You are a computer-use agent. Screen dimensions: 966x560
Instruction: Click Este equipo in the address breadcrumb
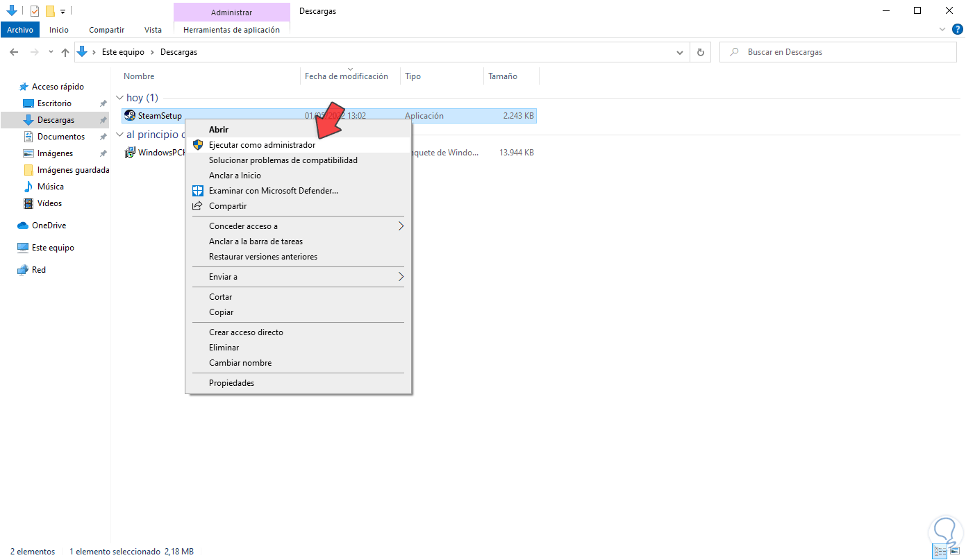coord(123,52)
